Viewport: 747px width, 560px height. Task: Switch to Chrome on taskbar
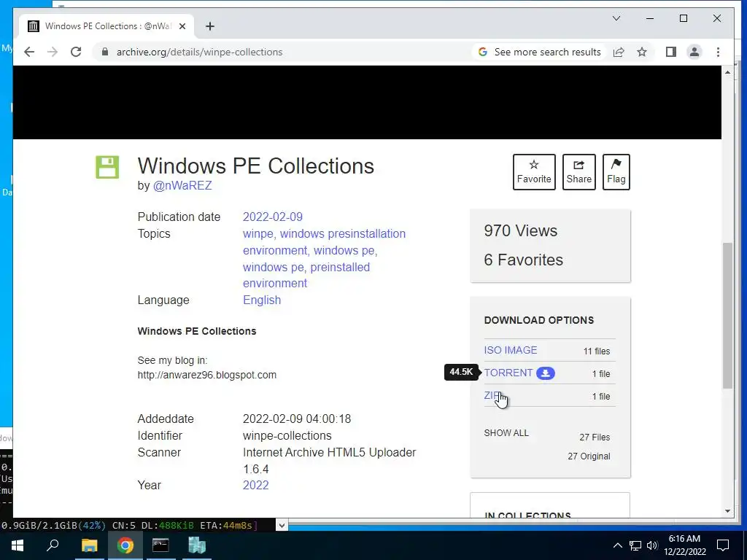tap(125, 545)
